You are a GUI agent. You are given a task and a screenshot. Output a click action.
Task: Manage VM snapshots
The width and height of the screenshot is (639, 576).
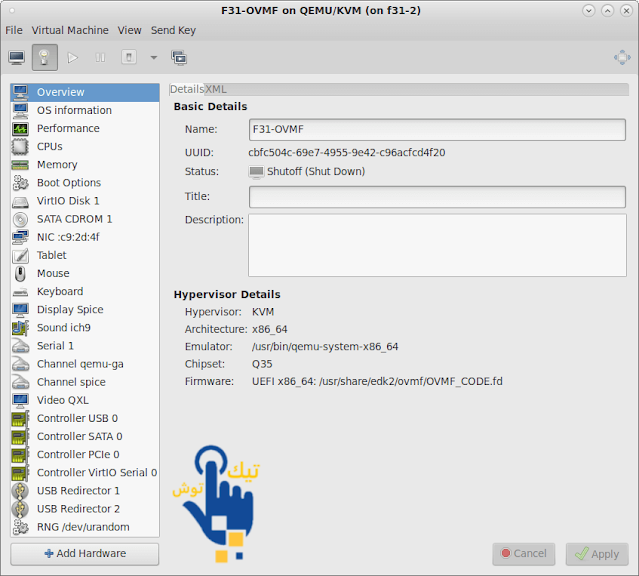click(x=179, y=57)
